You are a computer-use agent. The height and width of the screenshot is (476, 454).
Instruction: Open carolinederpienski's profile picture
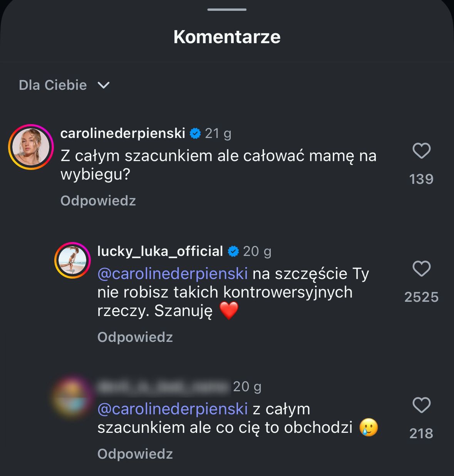pyautogui.click(x=31, y=147)
